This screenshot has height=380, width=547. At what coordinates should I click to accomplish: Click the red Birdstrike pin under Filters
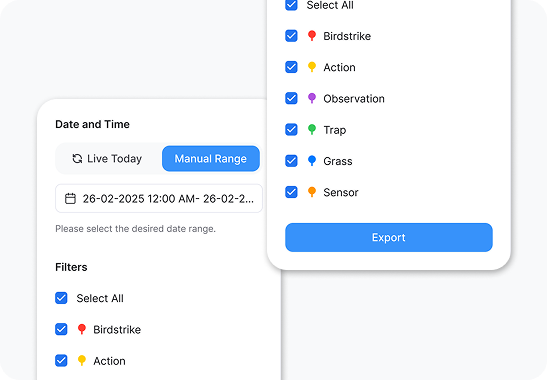click(x=82, y=329)
